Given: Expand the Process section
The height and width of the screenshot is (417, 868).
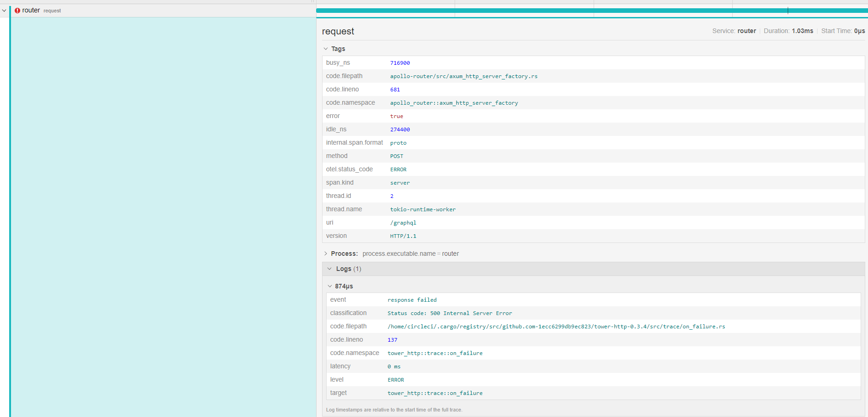Looking at the screenshot, I should coord(326,254).
